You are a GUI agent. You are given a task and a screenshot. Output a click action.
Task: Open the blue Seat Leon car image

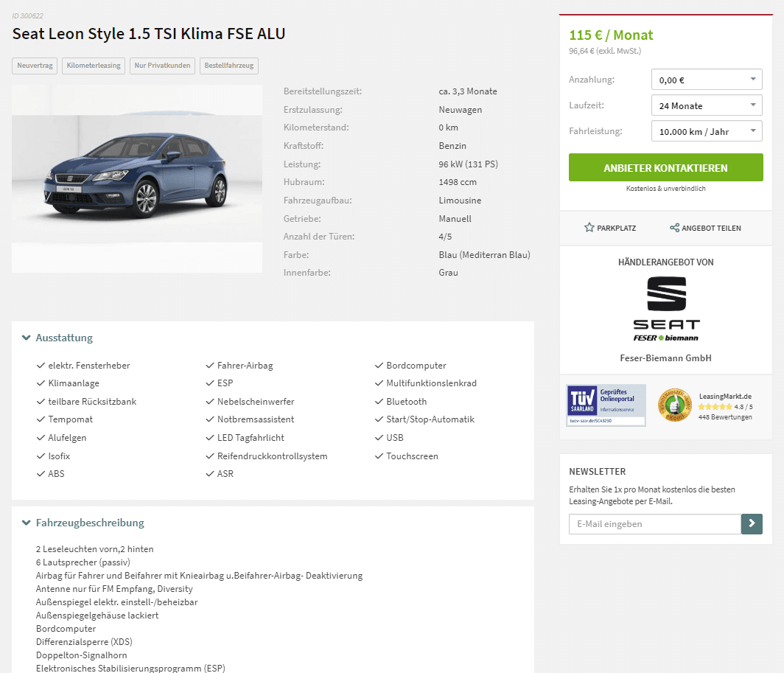tap(137, 178)
